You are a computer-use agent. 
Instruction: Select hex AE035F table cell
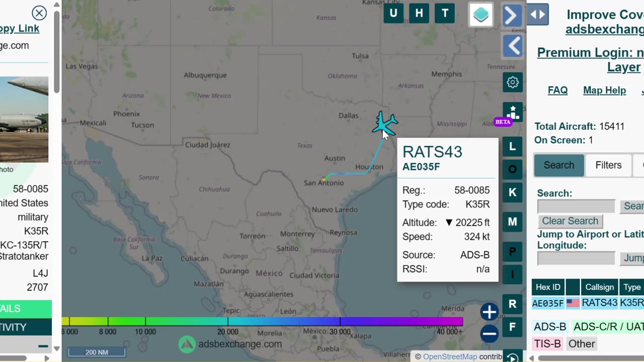click(x=548, y=303)
